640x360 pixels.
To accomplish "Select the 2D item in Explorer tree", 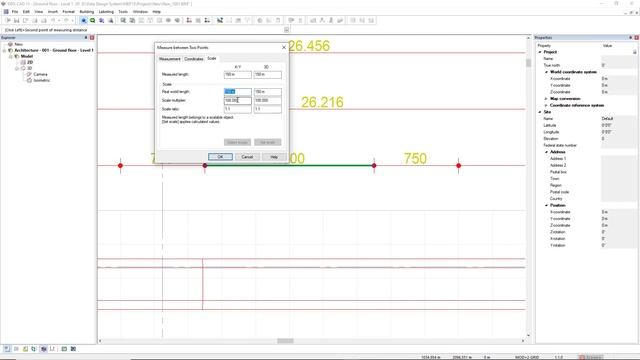I will point(30,62).
